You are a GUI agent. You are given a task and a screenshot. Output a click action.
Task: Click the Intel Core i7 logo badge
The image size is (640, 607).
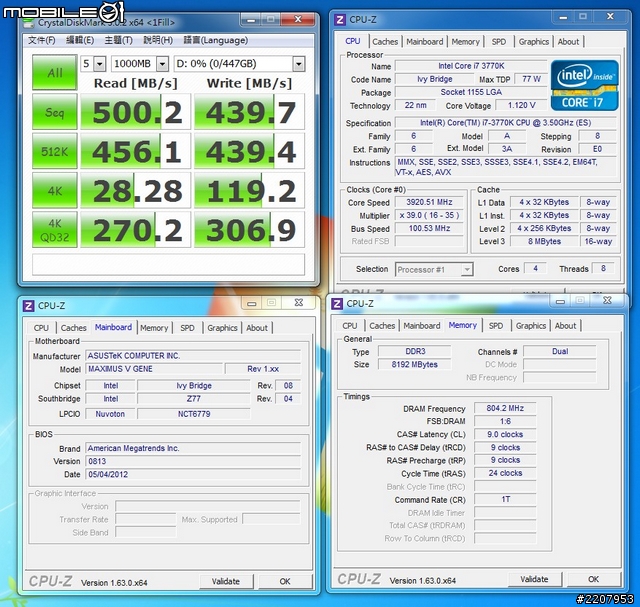(x=584, y=86)
